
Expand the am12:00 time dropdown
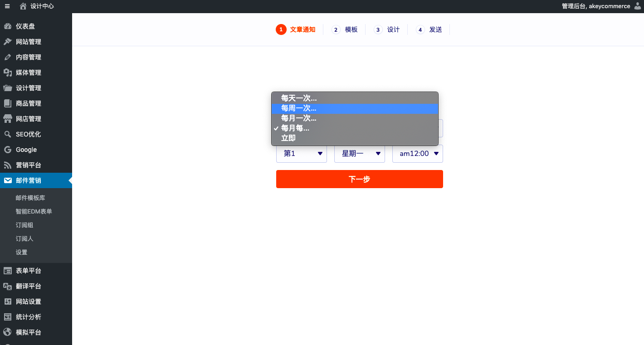pyautogui.click(x=418, y=154)
